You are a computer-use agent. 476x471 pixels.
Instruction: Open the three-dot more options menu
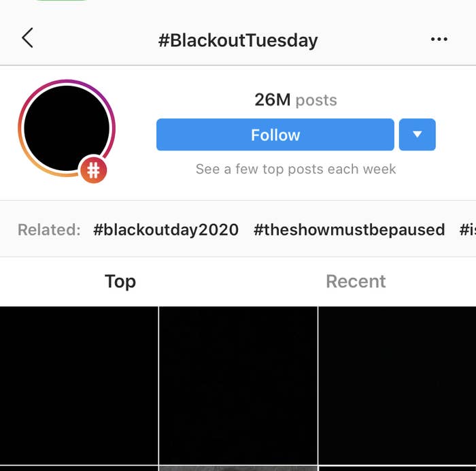439,39
